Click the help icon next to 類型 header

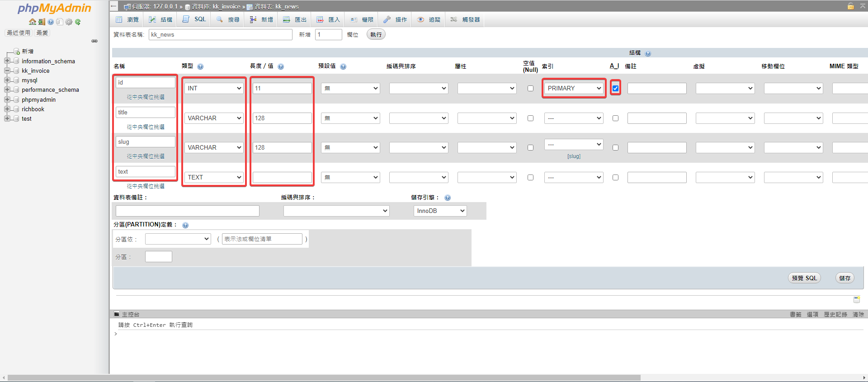point(200,66)
